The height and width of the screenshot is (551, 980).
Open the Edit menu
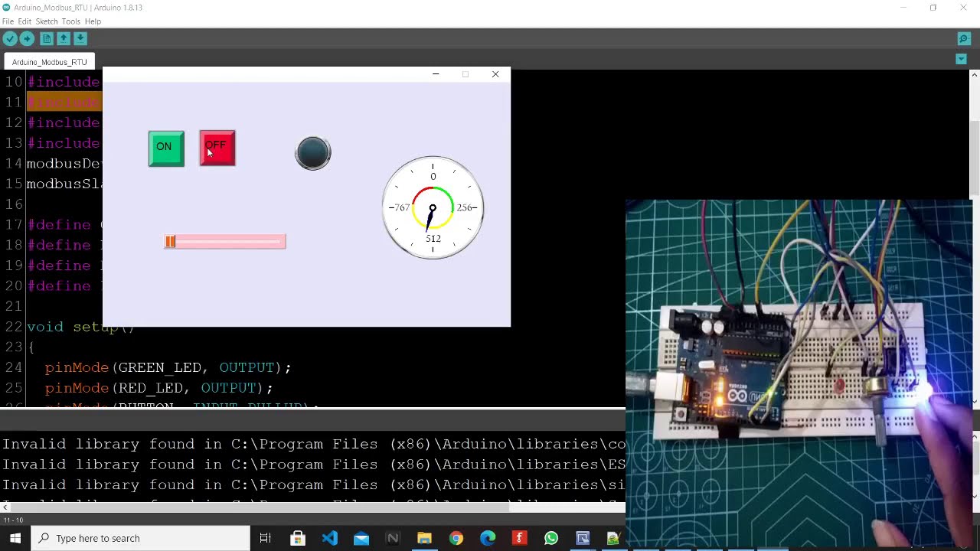[24, 21]
